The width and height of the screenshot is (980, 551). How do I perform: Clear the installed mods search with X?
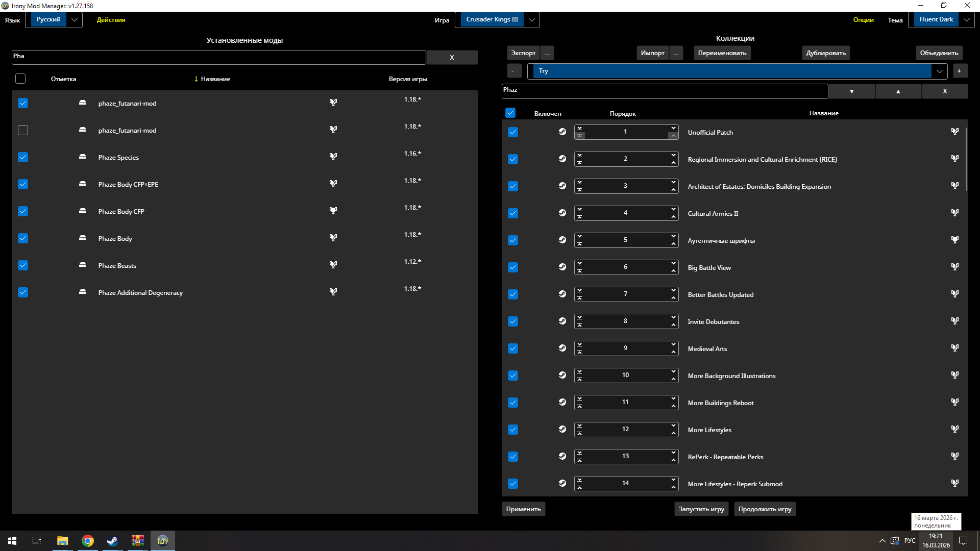point(452,58)
